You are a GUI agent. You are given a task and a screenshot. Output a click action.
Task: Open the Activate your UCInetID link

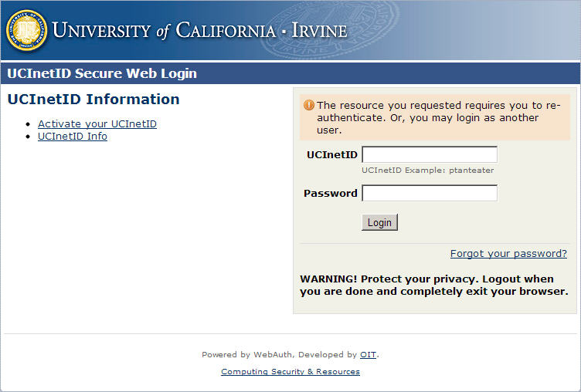(x=97, y=123)
